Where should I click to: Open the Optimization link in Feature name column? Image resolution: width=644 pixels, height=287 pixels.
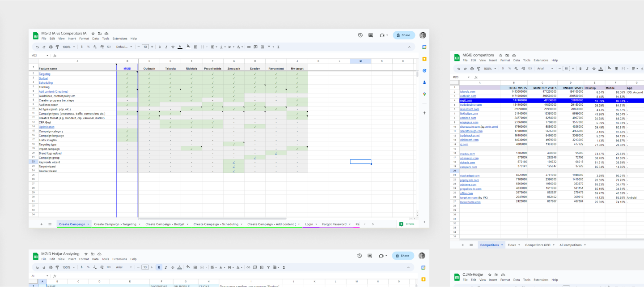47,127
